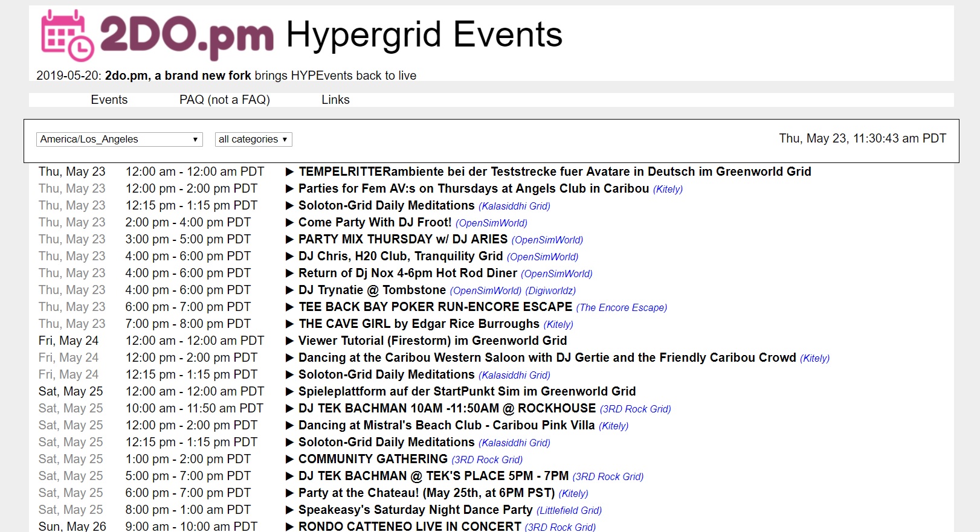Follow the '2do.pm, a brand new fork' link

(x=178, y=75)
